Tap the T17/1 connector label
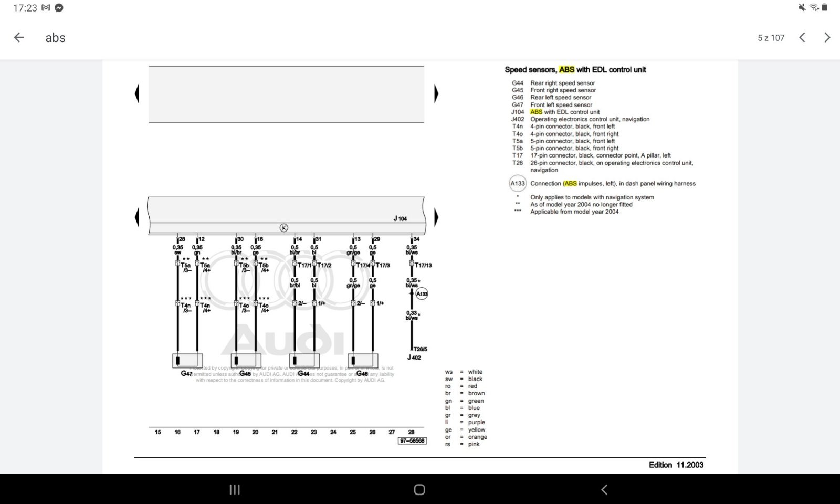The height and width of the screenshot is (504, 840). pyautogui.click(x=304, y=266)
